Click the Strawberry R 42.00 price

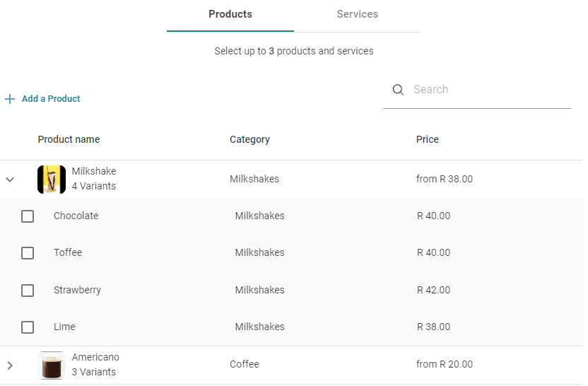point(433,290)
